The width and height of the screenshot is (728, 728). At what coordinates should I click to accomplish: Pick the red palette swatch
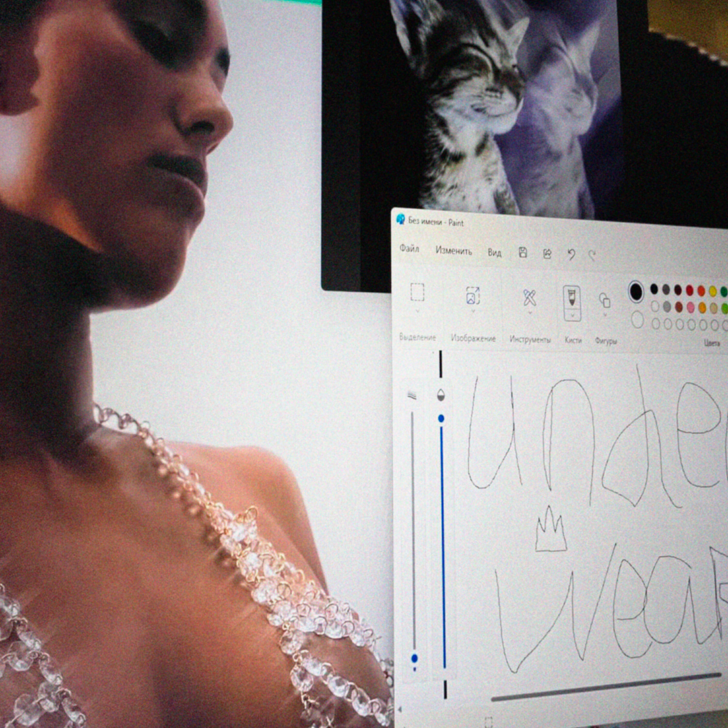(690, 290)
